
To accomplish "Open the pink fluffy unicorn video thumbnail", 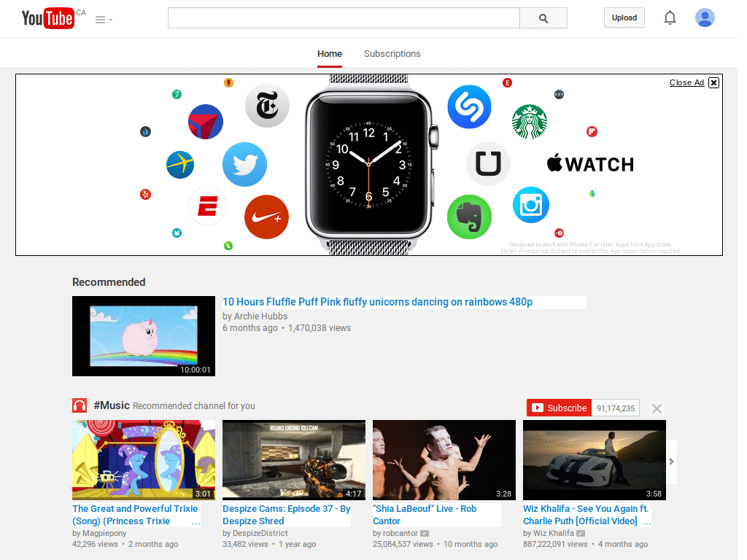I will 144,336.
